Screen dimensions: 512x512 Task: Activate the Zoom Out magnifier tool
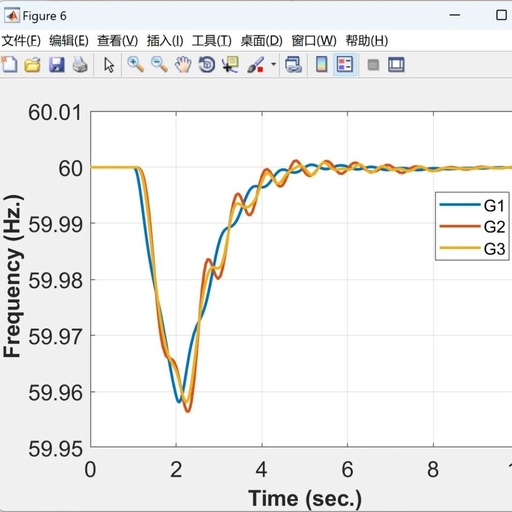coord(159,64)
